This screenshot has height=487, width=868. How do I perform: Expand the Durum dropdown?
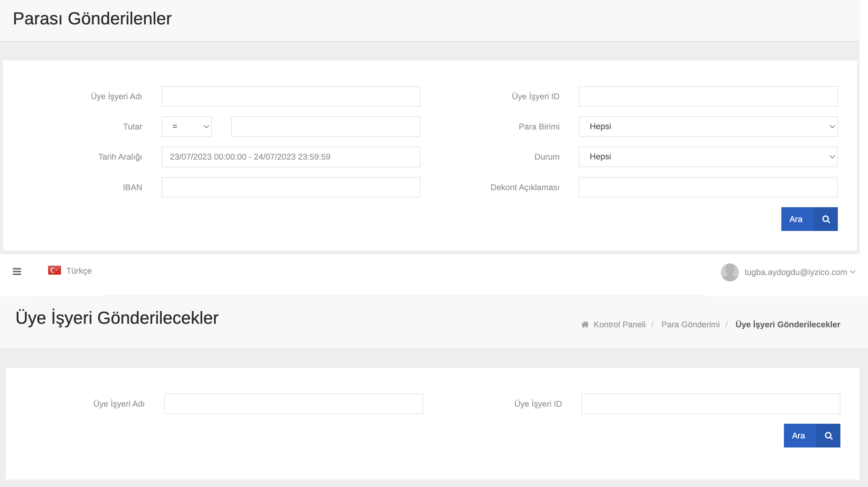(x=708, y=157)
